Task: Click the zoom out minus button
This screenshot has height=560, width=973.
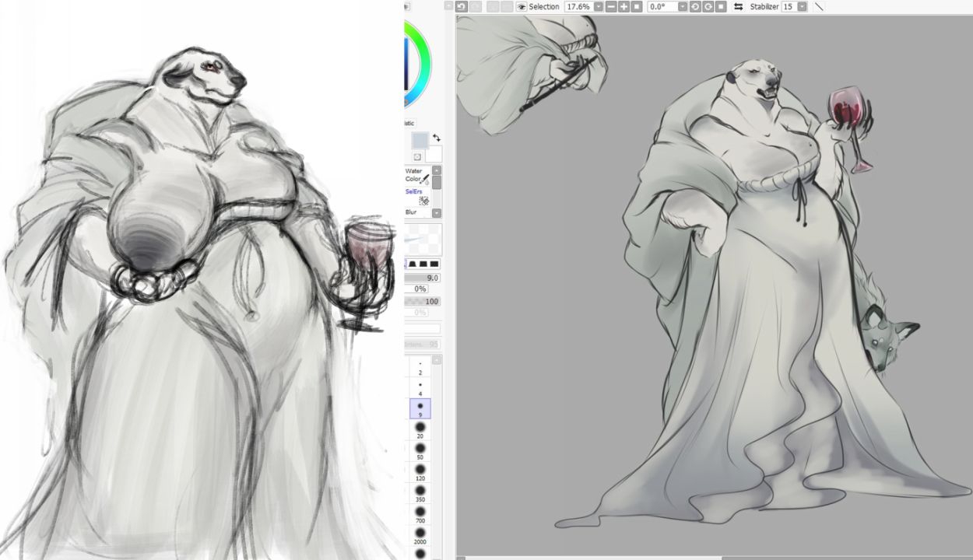Action: (611, 6)
